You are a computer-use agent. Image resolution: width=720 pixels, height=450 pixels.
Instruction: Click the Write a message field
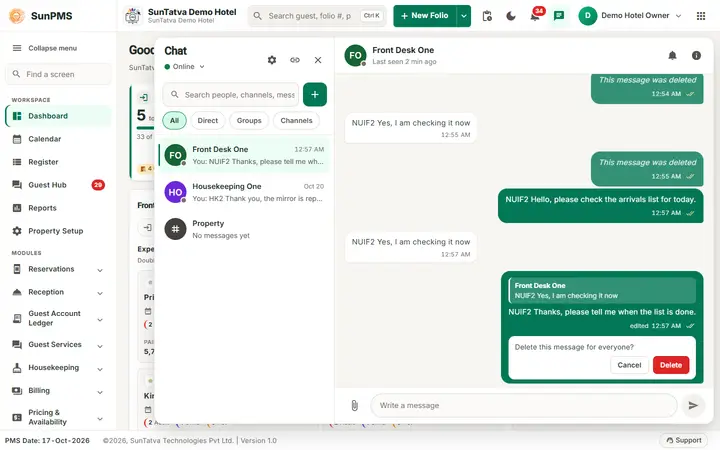523,405
